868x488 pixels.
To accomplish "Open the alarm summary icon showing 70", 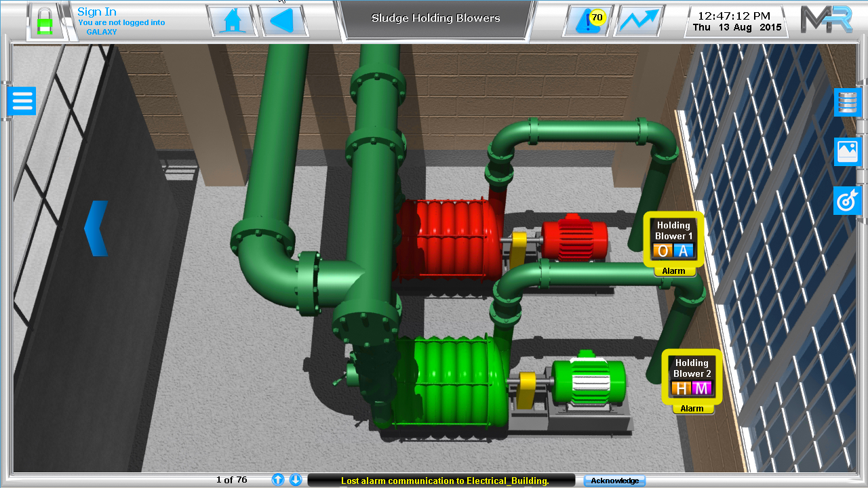I will 586,20.
